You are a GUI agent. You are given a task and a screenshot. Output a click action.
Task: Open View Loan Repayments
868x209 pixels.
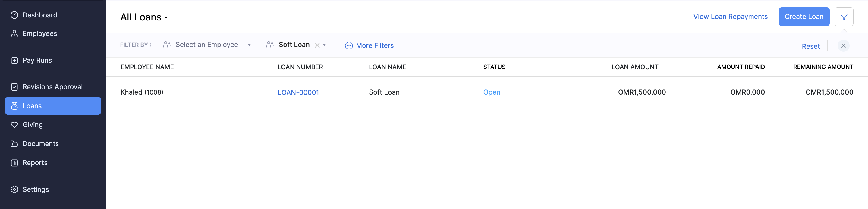coord(730,16)
